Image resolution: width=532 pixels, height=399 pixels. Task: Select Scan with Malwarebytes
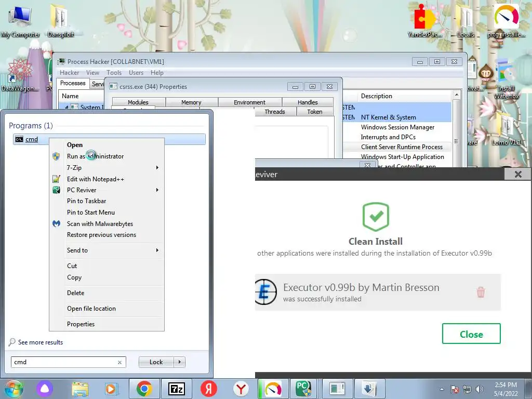100,224
